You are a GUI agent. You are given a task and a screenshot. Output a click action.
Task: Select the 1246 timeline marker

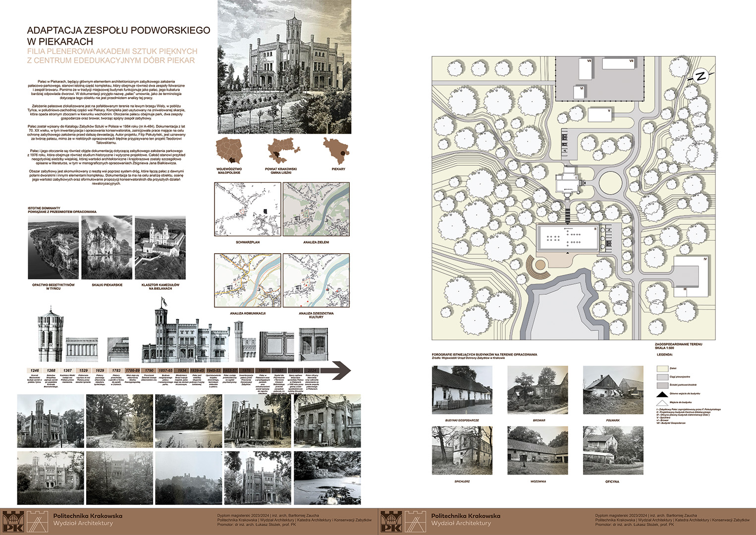coord(35,371)
